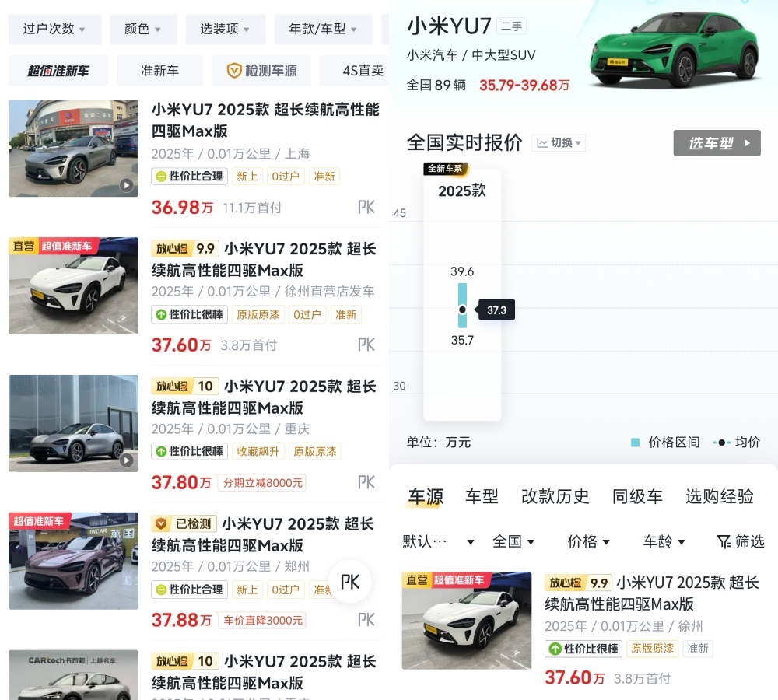
Task: Toggle the 超值准新车 filter
Action: 58,71
